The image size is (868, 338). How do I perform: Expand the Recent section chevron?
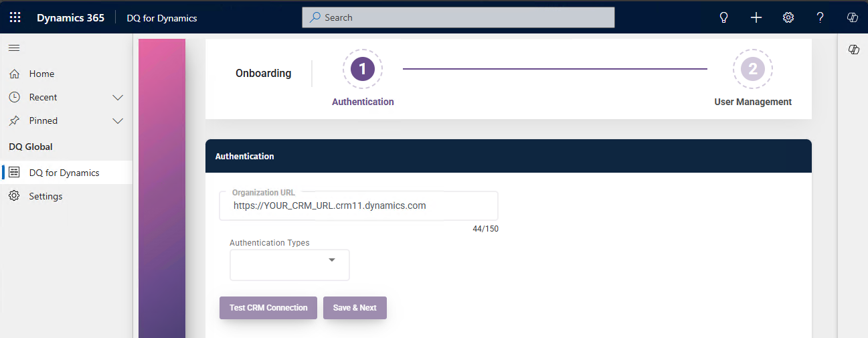[x=118, y=97]
